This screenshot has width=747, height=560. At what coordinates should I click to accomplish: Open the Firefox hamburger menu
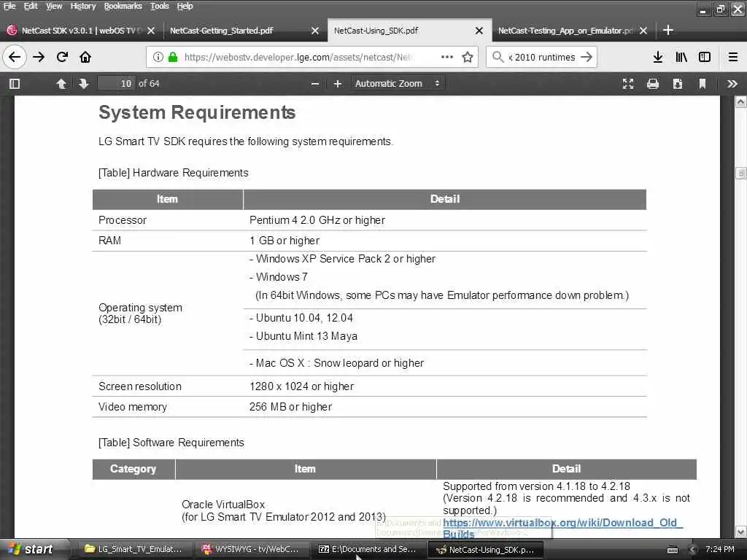tap(733, 57)
